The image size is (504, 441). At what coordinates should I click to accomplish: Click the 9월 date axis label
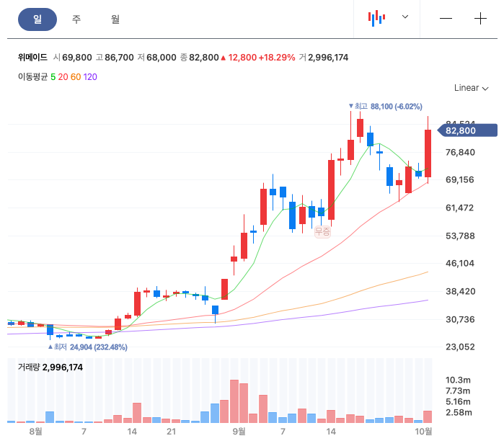coord(239,431)
